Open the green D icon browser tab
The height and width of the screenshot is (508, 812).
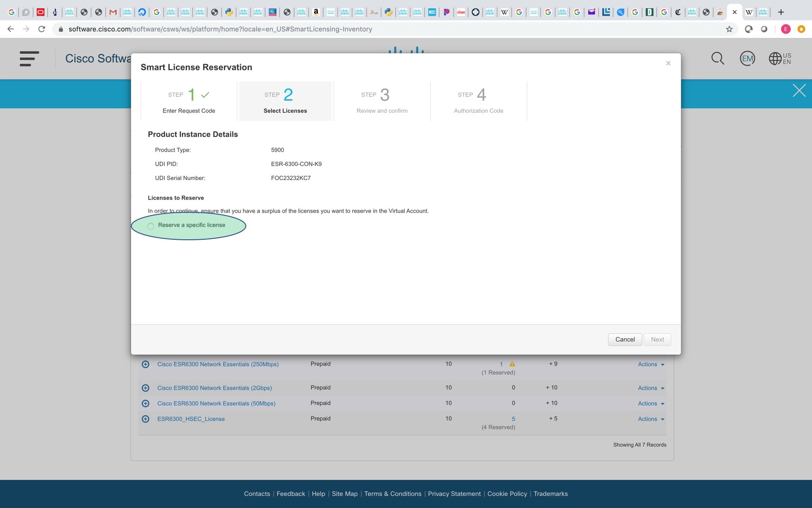click(649, 12)
